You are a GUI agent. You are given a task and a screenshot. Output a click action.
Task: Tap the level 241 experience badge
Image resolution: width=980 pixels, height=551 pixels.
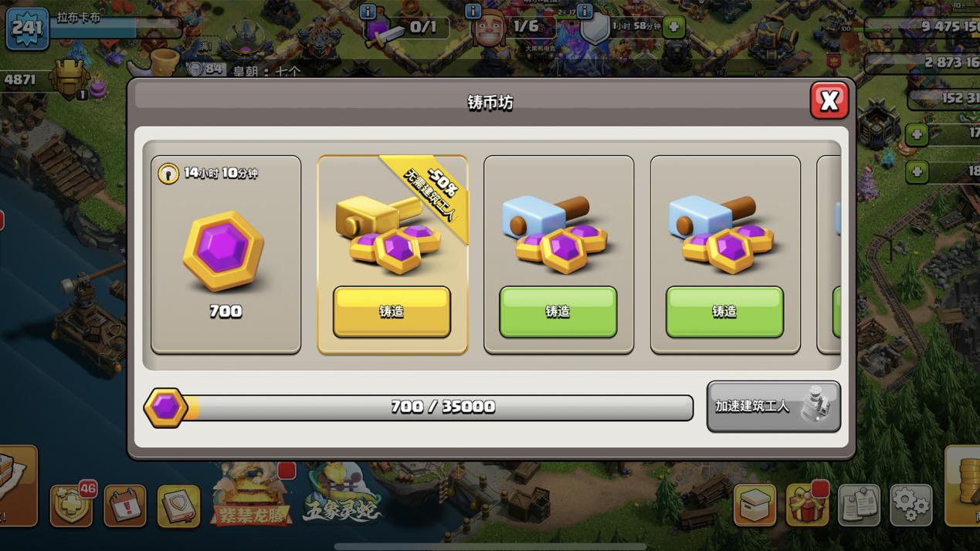[27, 29]
